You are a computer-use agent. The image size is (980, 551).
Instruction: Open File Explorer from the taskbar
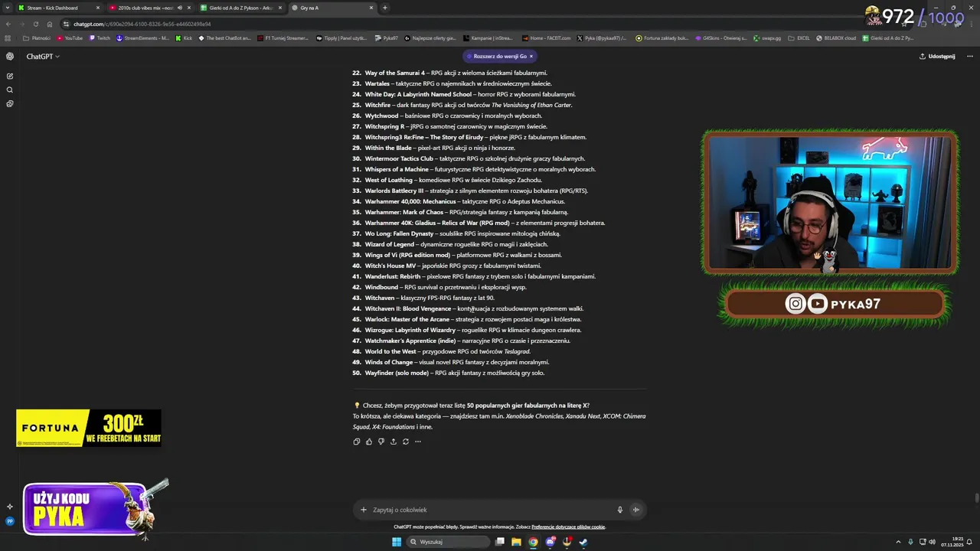[x=517, y=542]
